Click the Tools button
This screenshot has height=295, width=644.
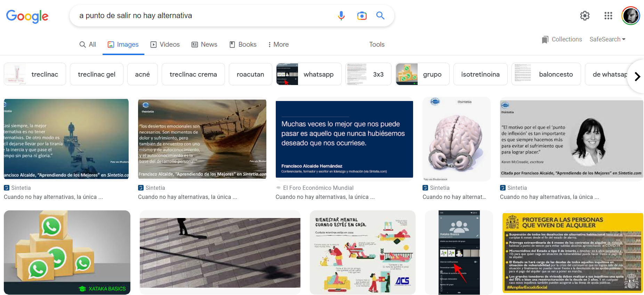377,45
